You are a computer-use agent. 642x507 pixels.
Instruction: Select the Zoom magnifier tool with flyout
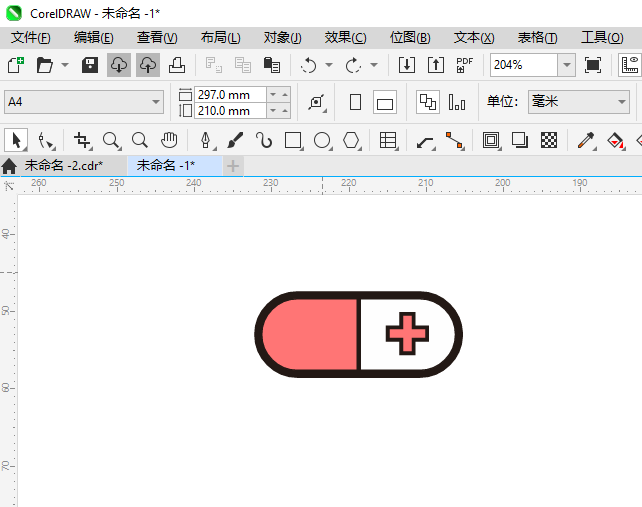click(111, 140)
